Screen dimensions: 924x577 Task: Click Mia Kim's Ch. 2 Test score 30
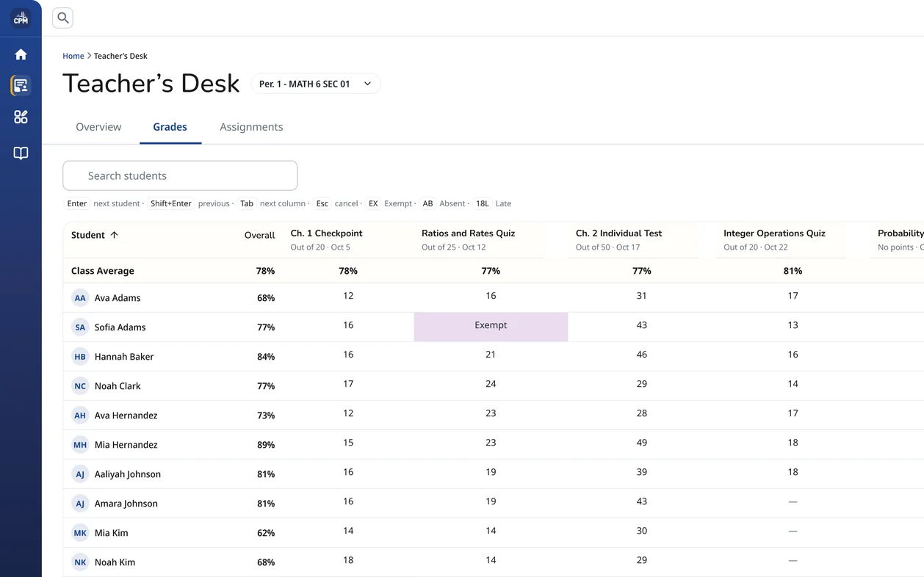click(642, 531)
